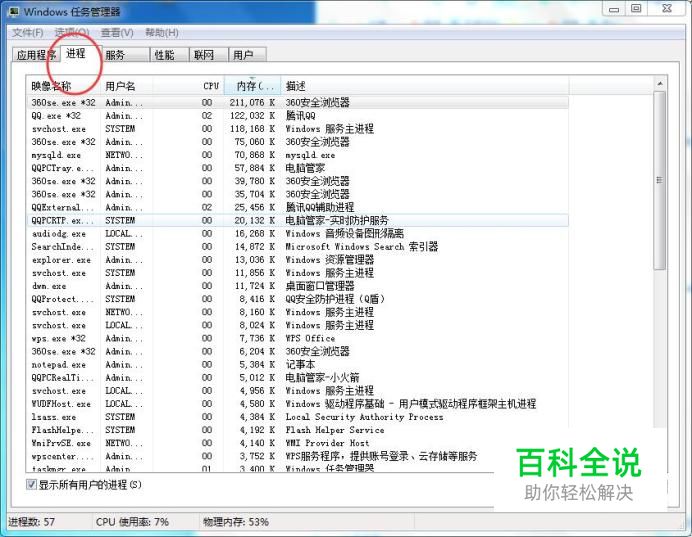Click the 桌面窗口管理器 description
The image size is (692, 537).
[320, 286]
